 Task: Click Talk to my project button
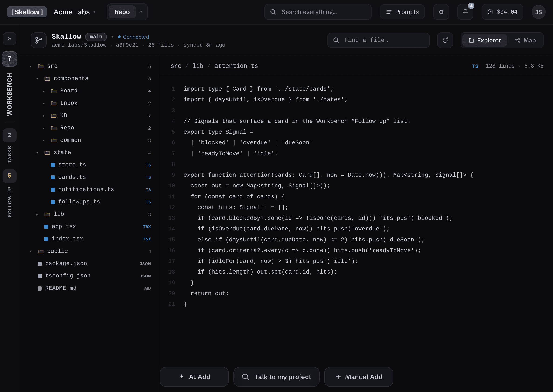276,377
